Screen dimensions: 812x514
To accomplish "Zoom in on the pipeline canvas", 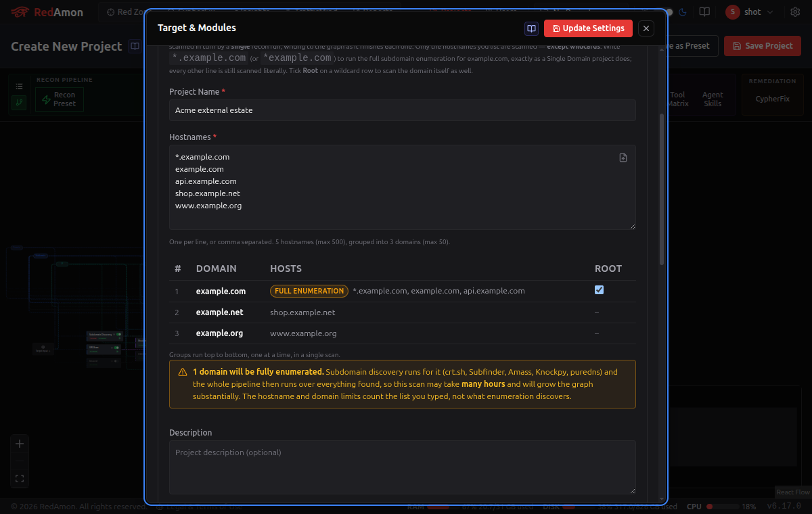I will [x=20, y=444].
